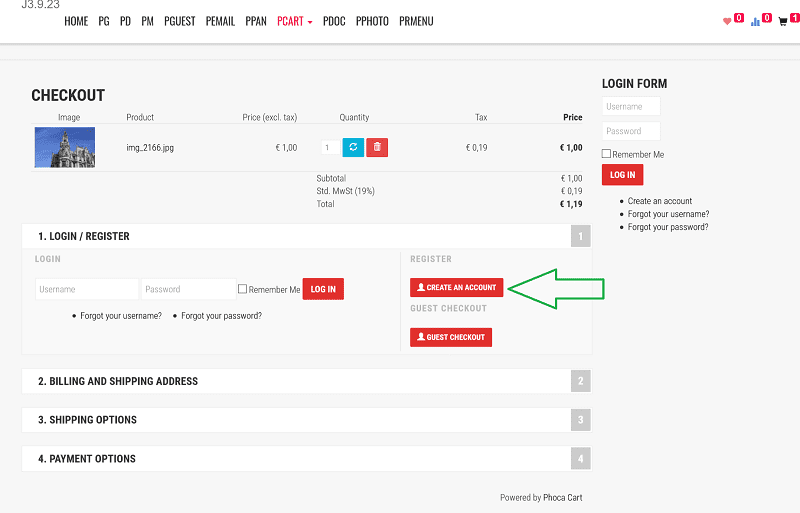Screen dimensions: 800x513
Task: Enable Remember Me in sidebar login form
Action: click(607, 154)
